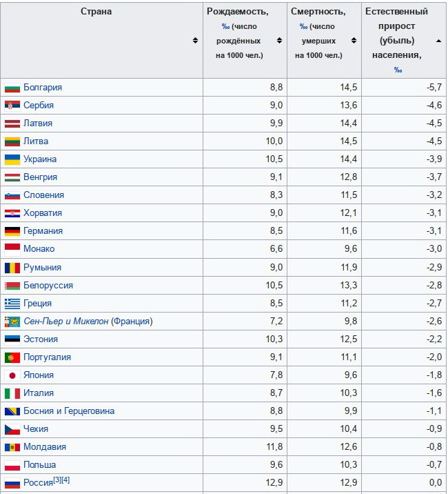Open the Молдавия country link
448x494 pixels.
click(x=45, y=447)
